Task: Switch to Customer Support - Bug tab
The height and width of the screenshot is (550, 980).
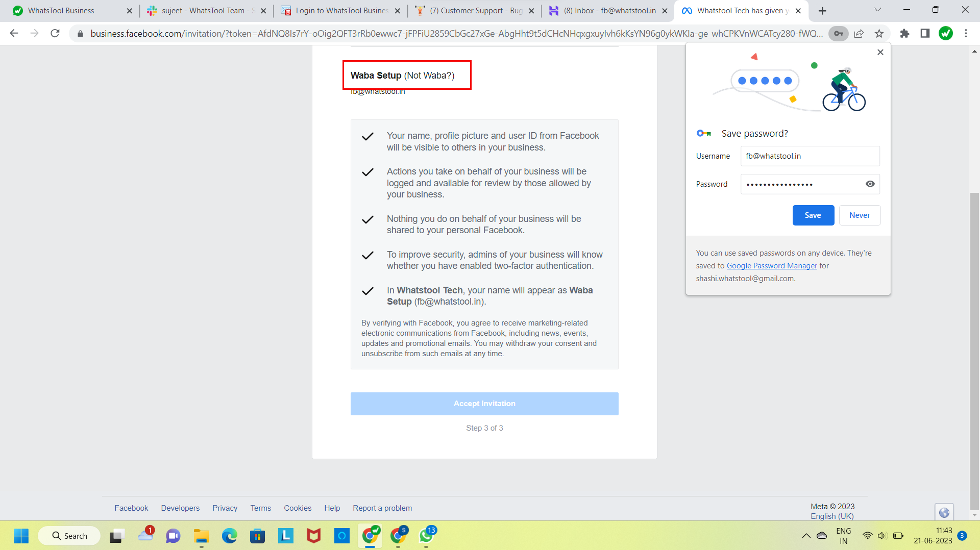Action: point(476,11)
